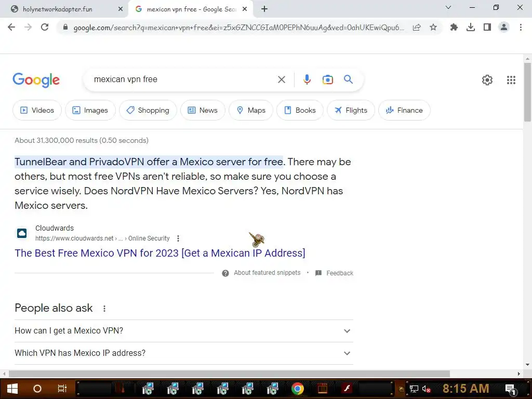Image resolution: width=532 pixels, height=399 pixels.
Task: Open the Cloudwards result options menu
Action: 178,238
